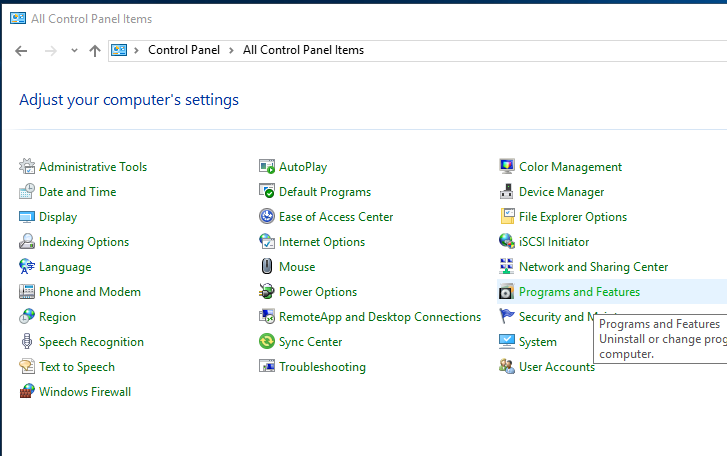Click the Sync Center green icon
Image resolution: width=727 pixels, height=456 pixels.
point(267,342)
